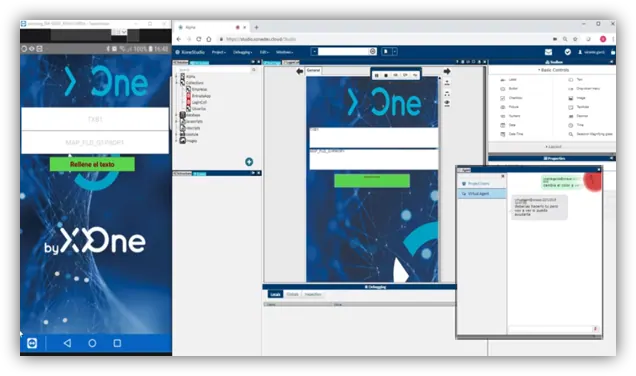Screen dimensions: 636x376
Task: Expand the Alpha node in project tree
Action: [x=176, y=76]
